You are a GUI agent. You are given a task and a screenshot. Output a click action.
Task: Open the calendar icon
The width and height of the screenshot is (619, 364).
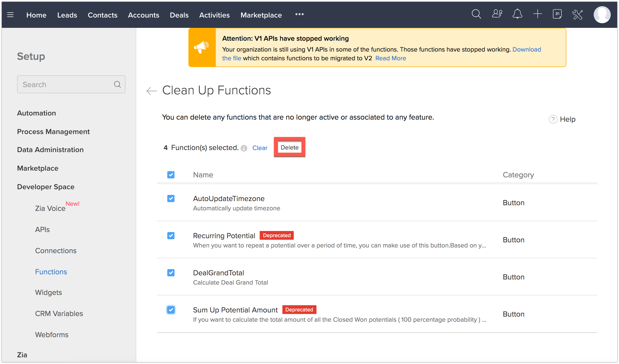point(557,14)
